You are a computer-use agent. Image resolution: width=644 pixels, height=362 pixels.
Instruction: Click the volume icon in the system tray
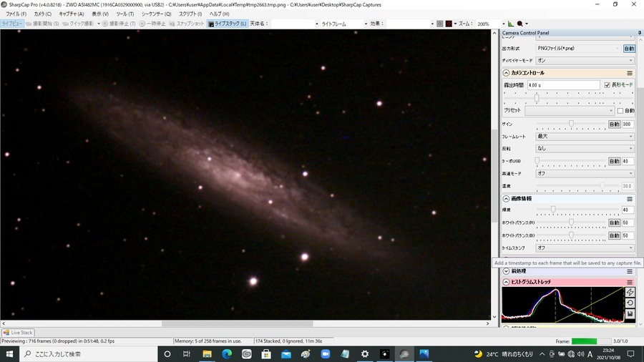pos(580,354)
